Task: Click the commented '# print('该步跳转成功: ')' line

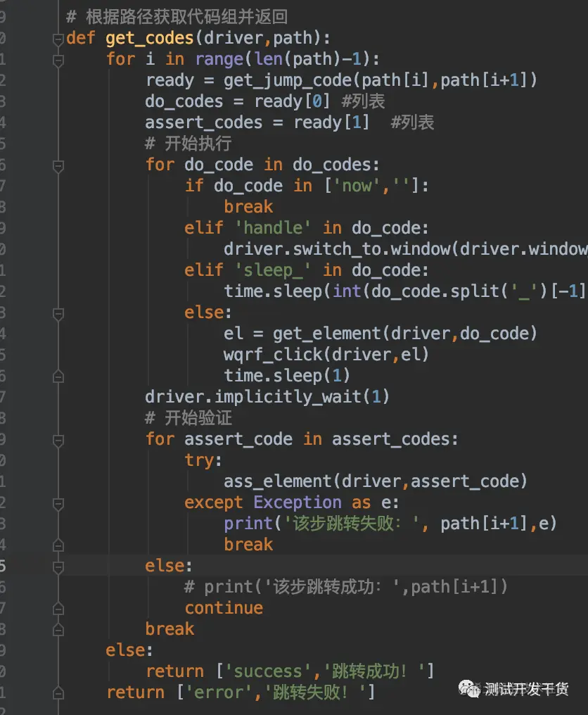Action: pyautogui.click(x=346, y=587)
